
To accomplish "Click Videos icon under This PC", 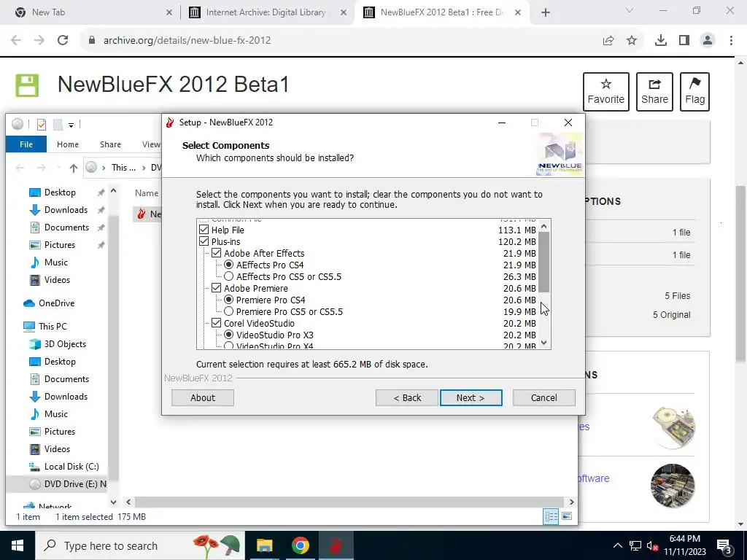I will tap(35, 449).
